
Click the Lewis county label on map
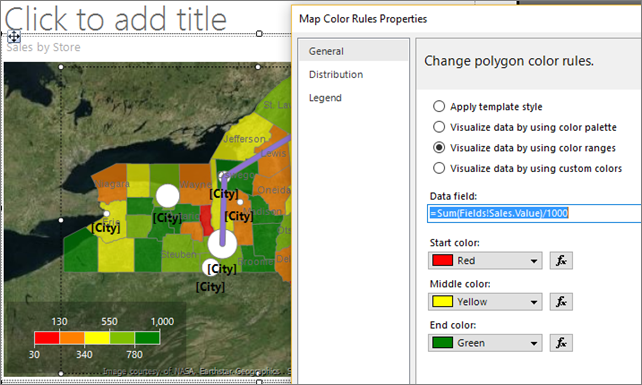pos(274,154)
